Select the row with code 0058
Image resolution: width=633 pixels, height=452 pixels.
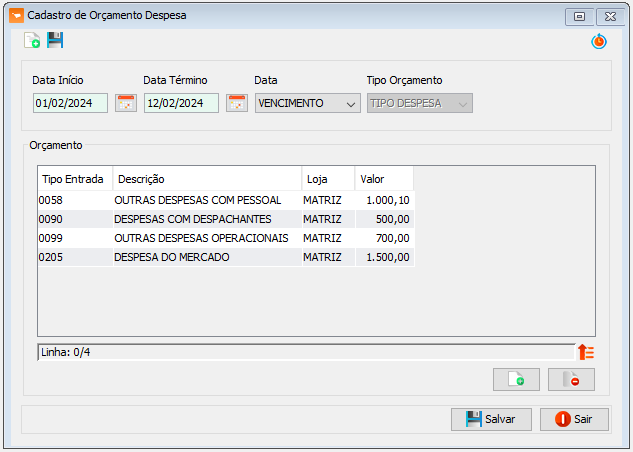pos(226,200)
